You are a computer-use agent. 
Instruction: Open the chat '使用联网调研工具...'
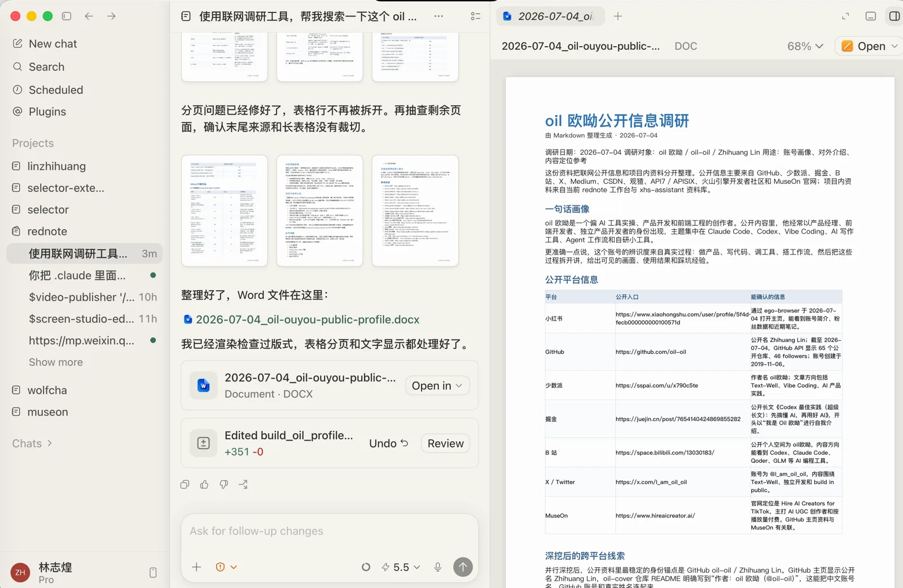85,253
